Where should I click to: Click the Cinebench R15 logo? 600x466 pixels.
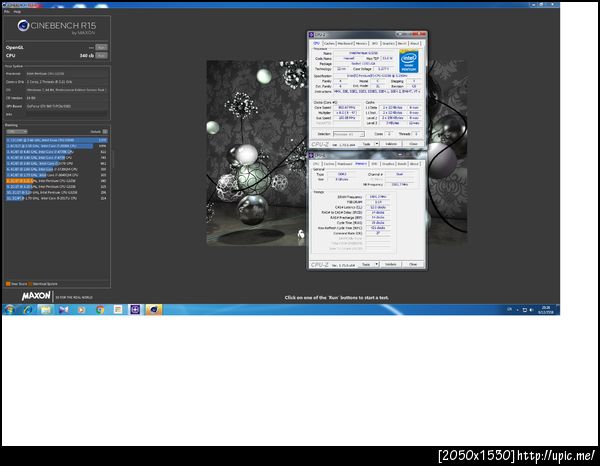[57, 27]
